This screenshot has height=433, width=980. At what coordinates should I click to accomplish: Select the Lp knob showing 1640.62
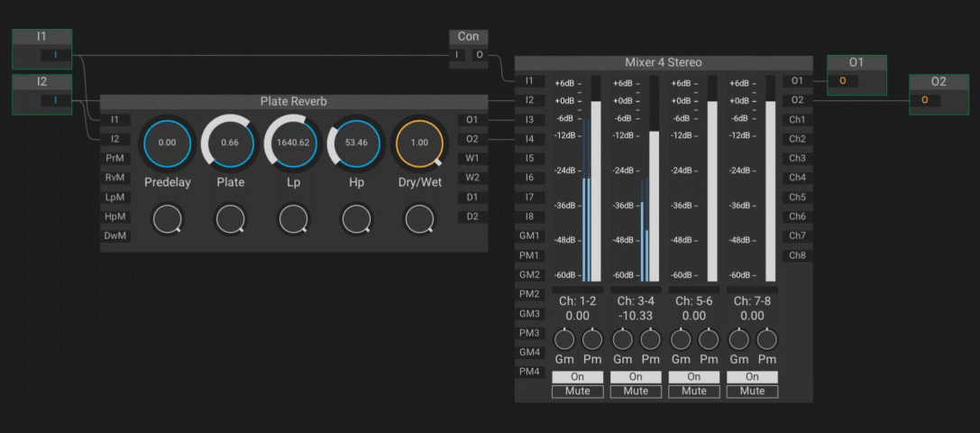tap(293, 143)
